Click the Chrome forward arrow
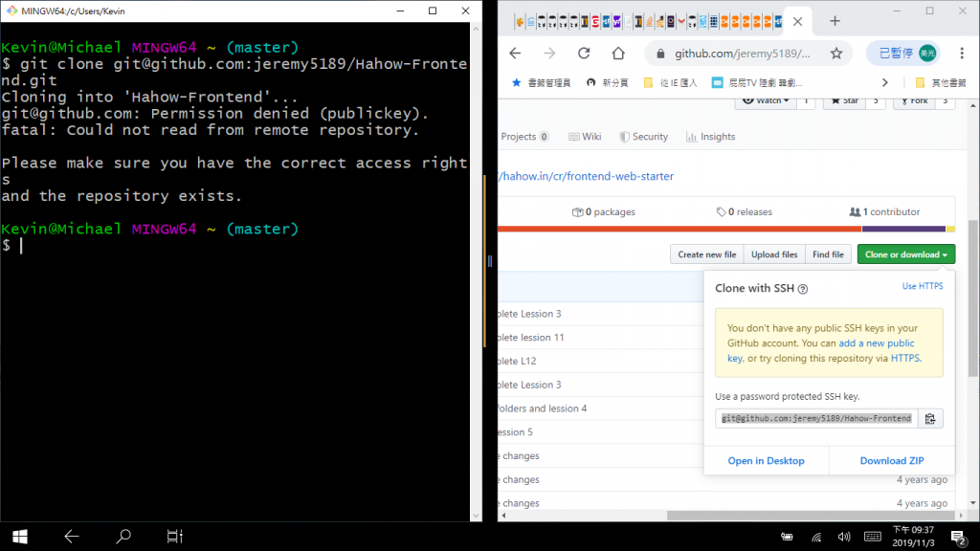This screenshot has width=980, height=551. pyautogui.click(x=549, y=54)
